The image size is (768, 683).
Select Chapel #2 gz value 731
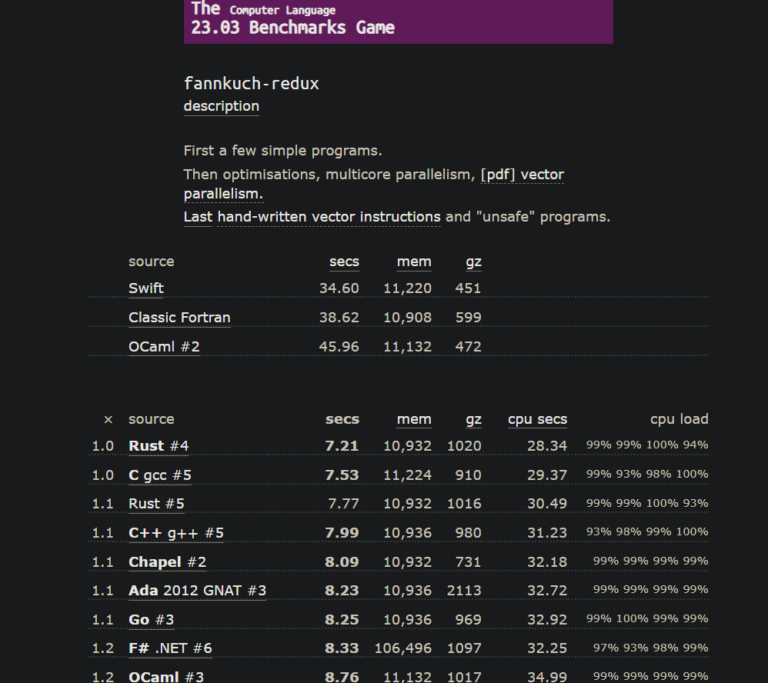click(x=468, y=562)
